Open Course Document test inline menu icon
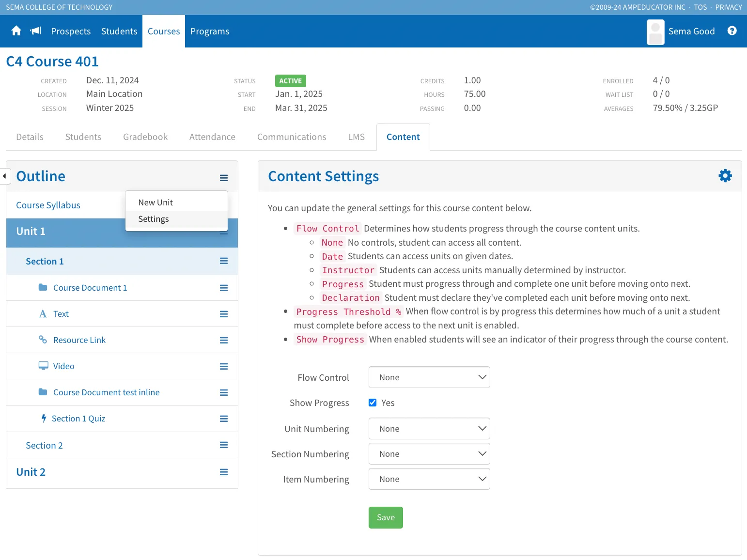 click(224, 392)
